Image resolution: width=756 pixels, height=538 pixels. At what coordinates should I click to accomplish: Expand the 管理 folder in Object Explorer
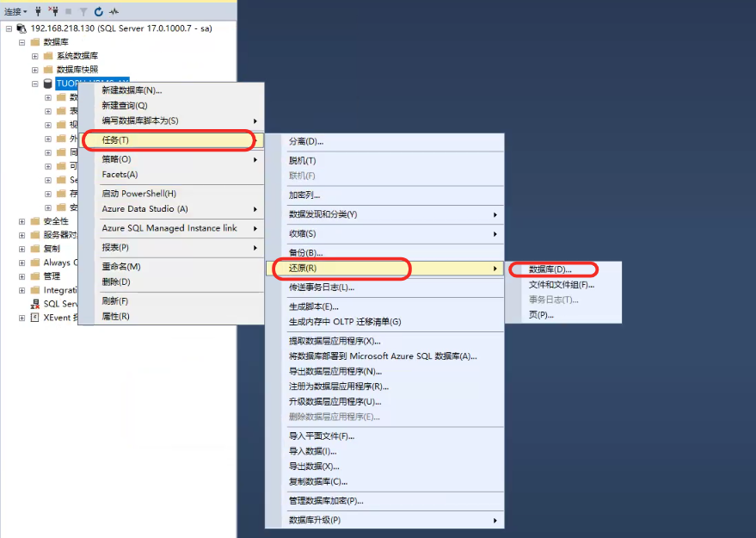click(22, 276)
